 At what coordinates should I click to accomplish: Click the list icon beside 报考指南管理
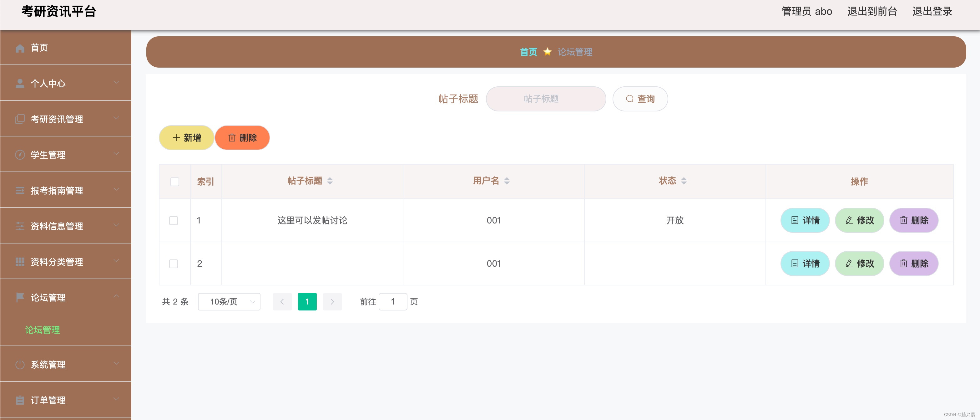click(x=20, y=190)
